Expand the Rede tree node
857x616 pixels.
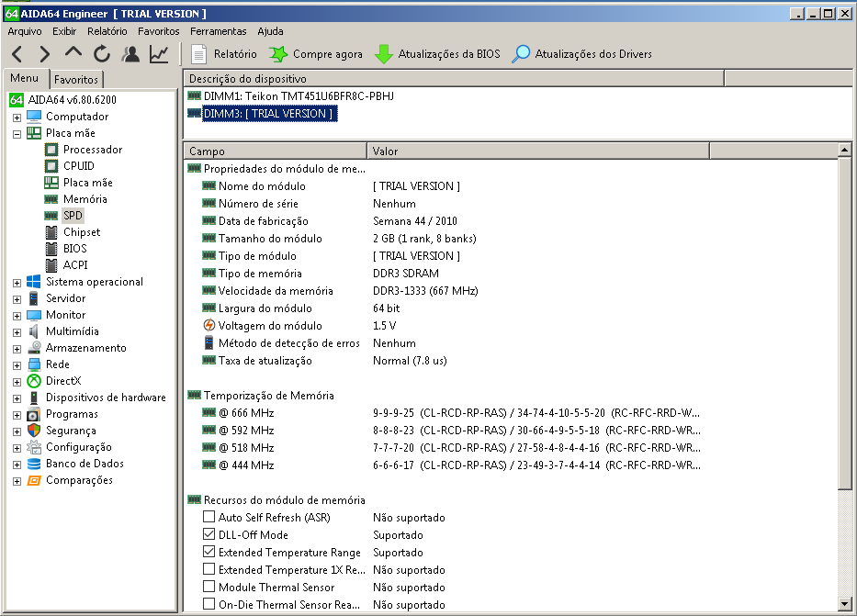pyautogui.click(x=17, y=365)
